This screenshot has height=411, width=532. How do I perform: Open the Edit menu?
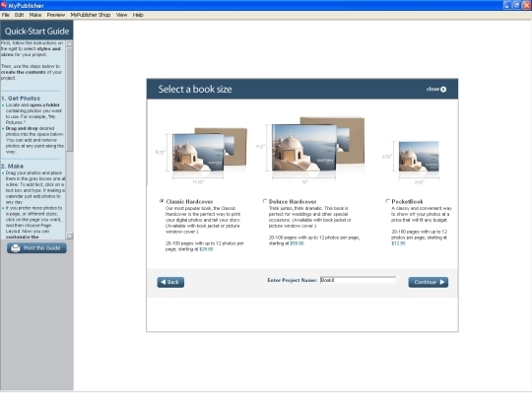point(19,15)
